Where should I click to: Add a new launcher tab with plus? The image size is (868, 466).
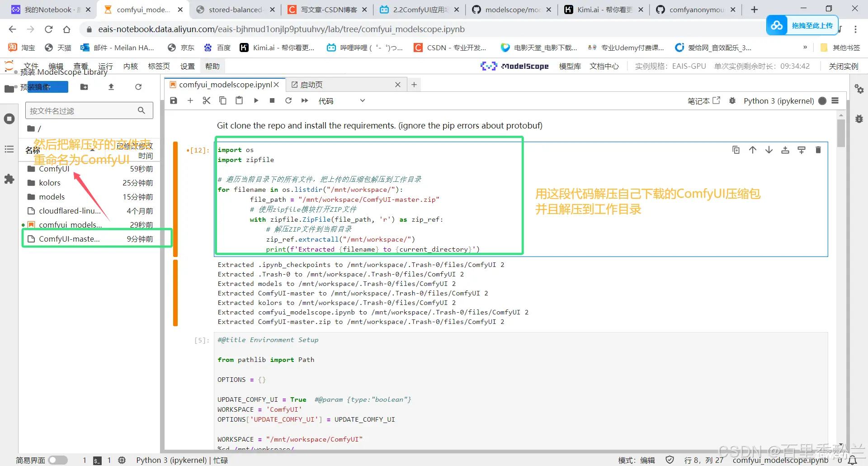(x=414, y=85)
